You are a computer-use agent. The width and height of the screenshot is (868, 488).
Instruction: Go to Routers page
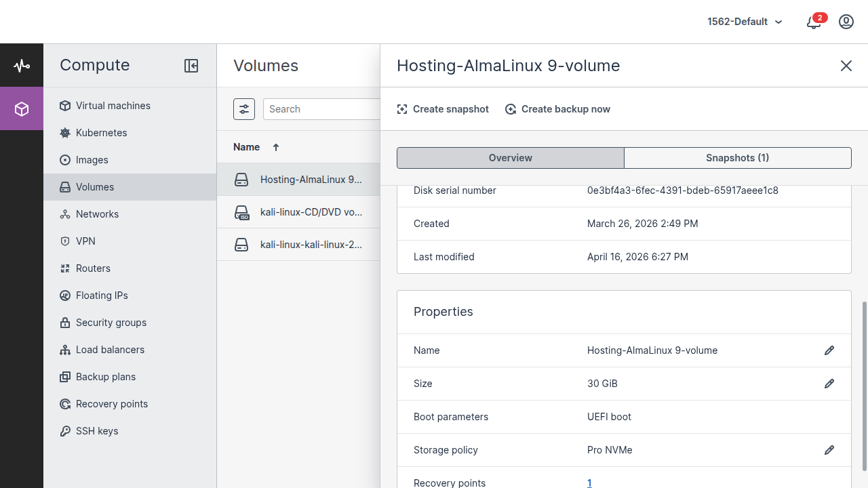pyautogui.click(x=130, y=268)
